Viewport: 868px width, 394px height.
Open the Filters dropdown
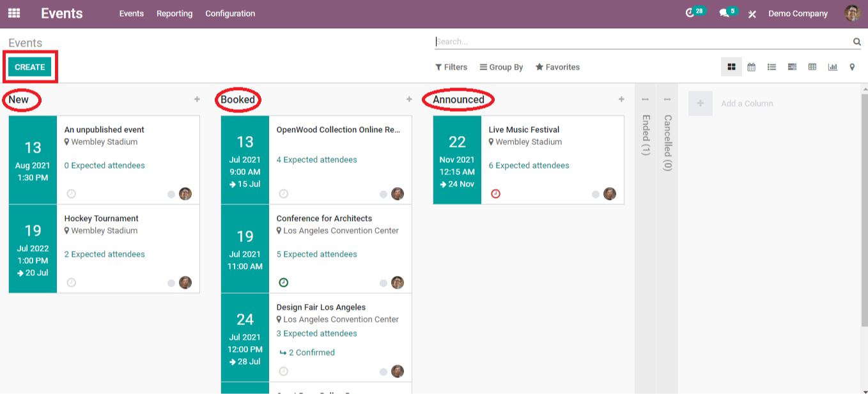coord(451,67)
